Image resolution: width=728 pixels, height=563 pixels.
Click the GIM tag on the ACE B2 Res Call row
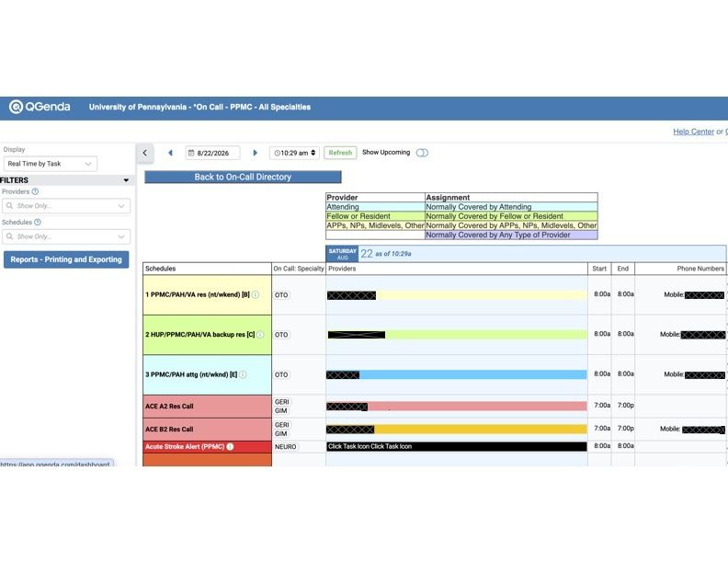coord(281,434)
